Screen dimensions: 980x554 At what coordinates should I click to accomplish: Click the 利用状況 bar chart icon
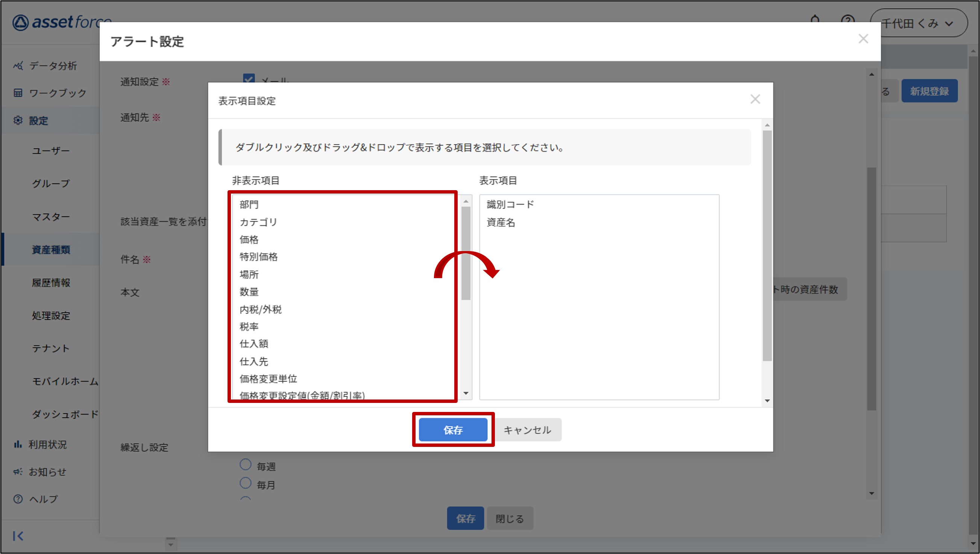[x=18, y=444]
